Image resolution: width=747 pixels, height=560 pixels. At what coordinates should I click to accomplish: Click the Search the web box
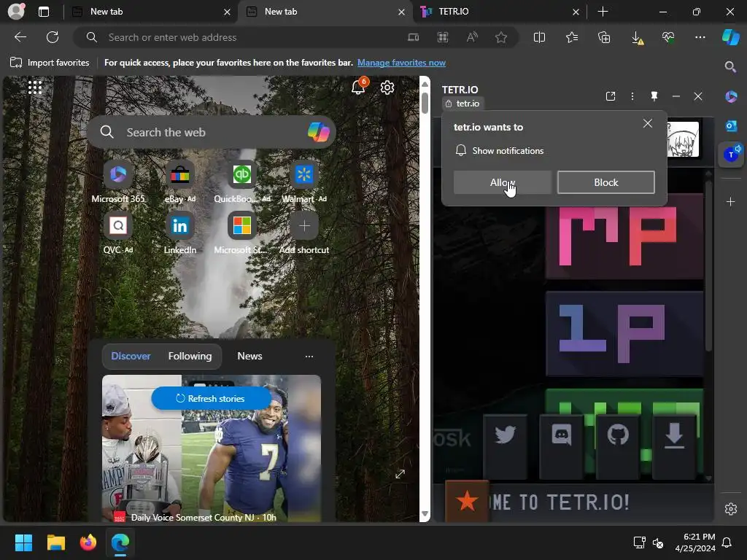212,132
